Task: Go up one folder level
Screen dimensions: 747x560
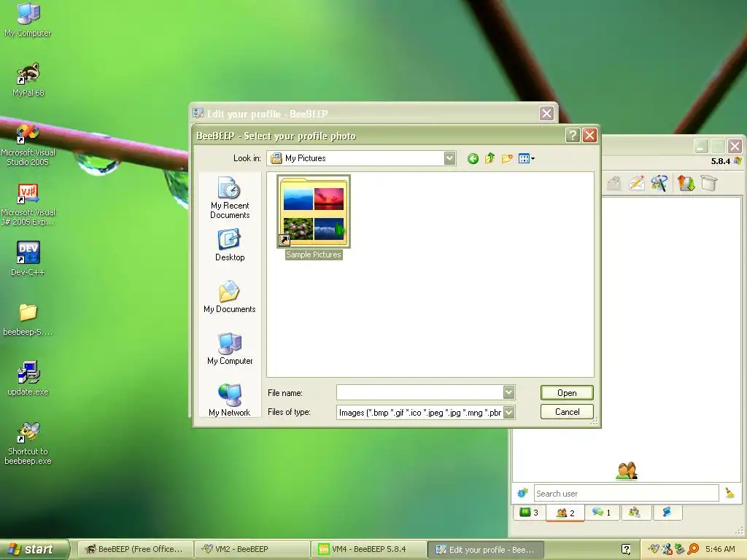Action: (489, 158)
